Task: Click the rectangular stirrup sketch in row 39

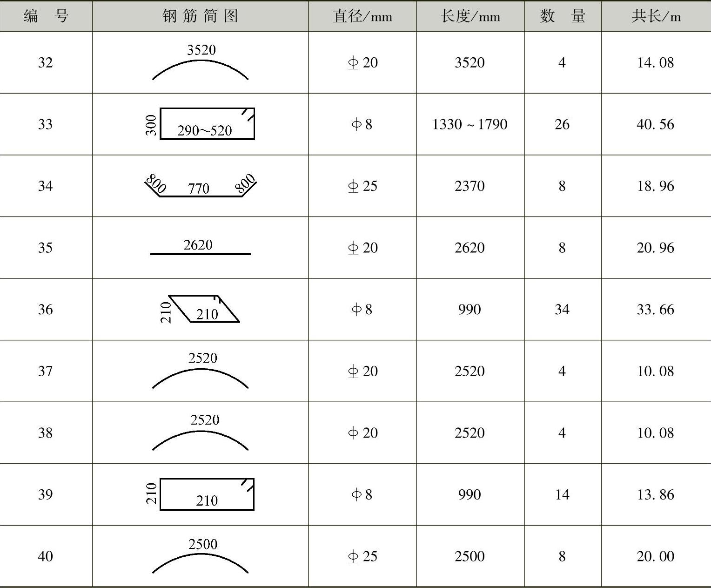Action: click(201, 494)
